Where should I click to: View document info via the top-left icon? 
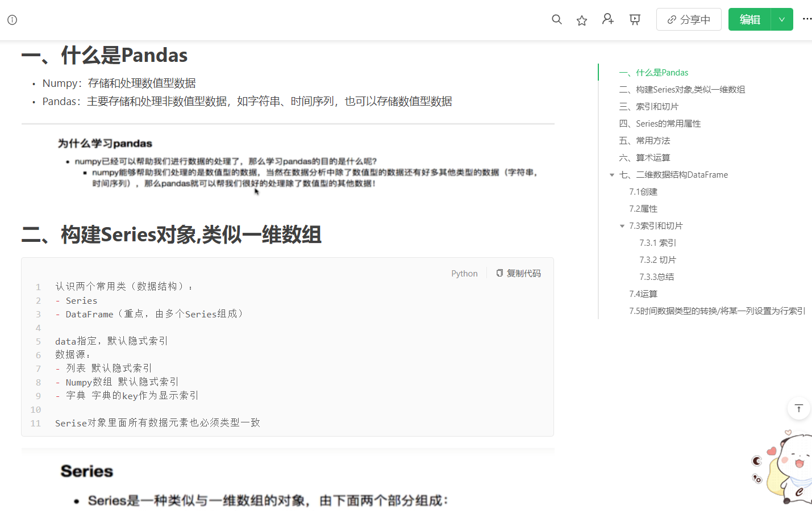click(12, 19)
